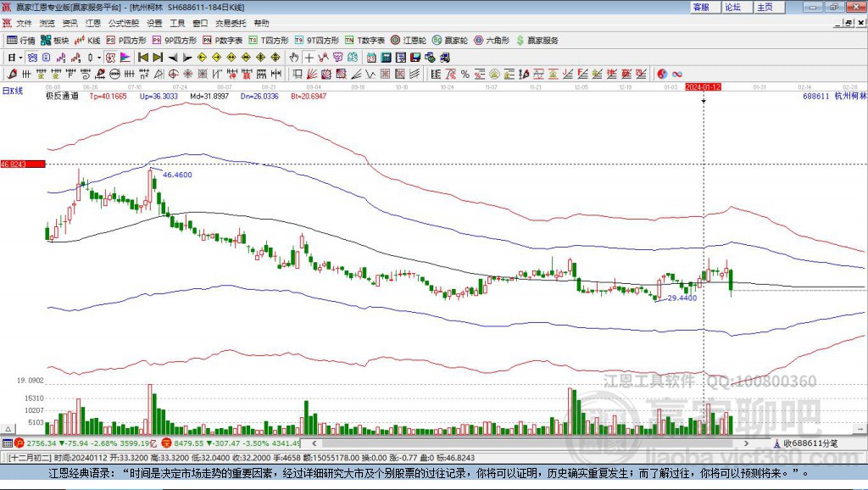The image size is (868, 490).
Task: Open the 9P四方形 tool
Action: pyautogui.click(x=175, y=41)
